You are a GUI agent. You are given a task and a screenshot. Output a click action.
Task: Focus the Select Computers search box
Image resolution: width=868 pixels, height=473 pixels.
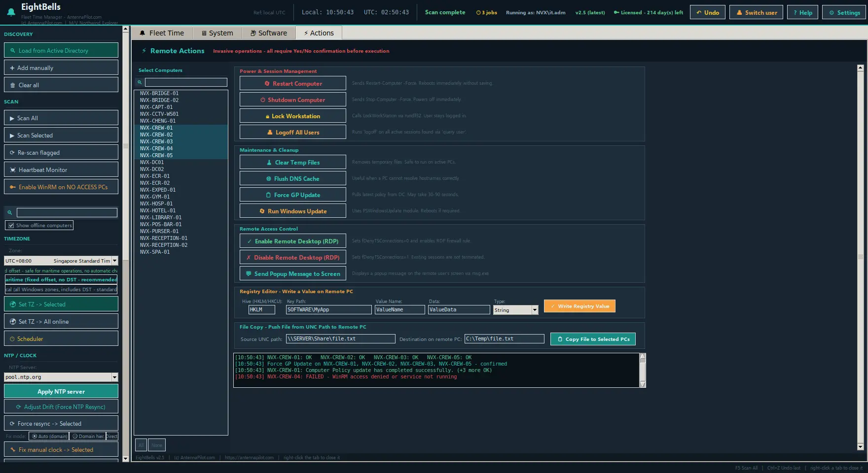tap(186, 82)
